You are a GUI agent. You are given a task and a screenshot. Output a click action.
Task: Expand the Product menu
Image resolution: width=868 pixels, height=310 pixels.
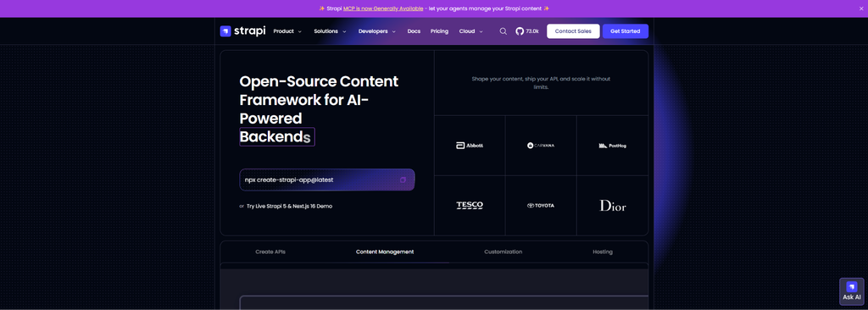pyautogui.click(x=287, y=31)
